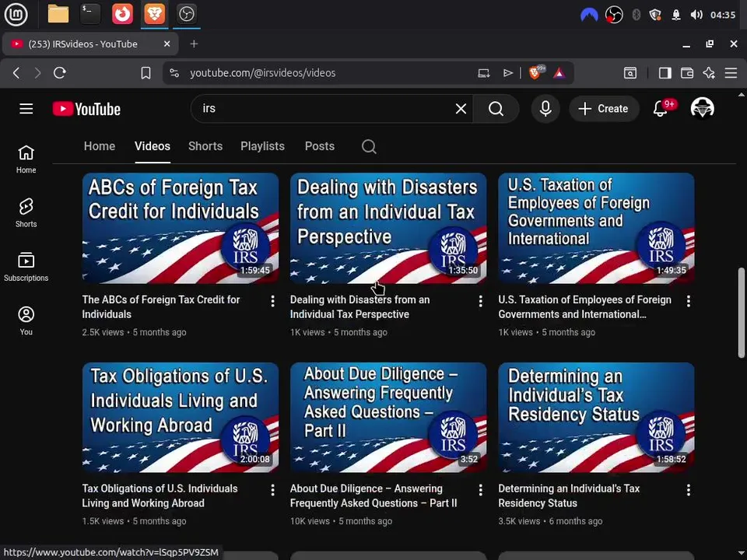This screenshot has width=747, height=560.
Task: Open the Brave Wallet icon
Action: [x=686, y=73]
